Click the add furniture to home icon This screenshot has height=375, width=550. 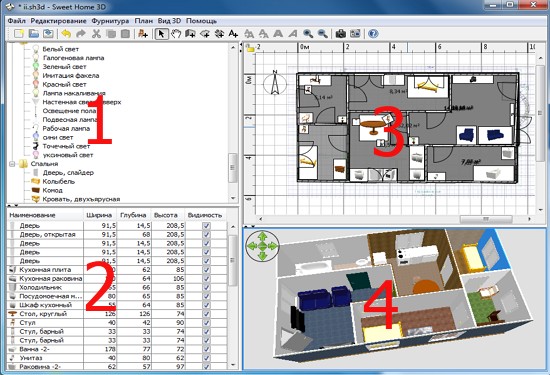click(142, 34)
